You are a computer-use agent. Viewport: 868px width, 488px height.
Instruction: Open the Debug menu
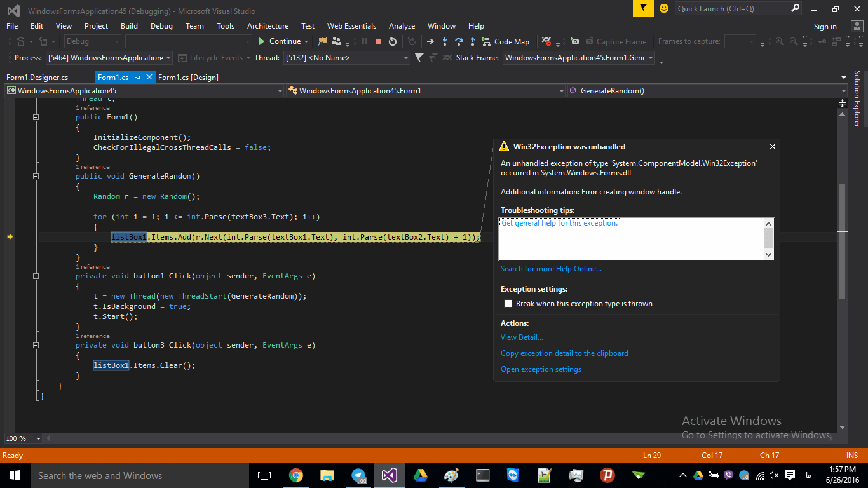[161, 26]
